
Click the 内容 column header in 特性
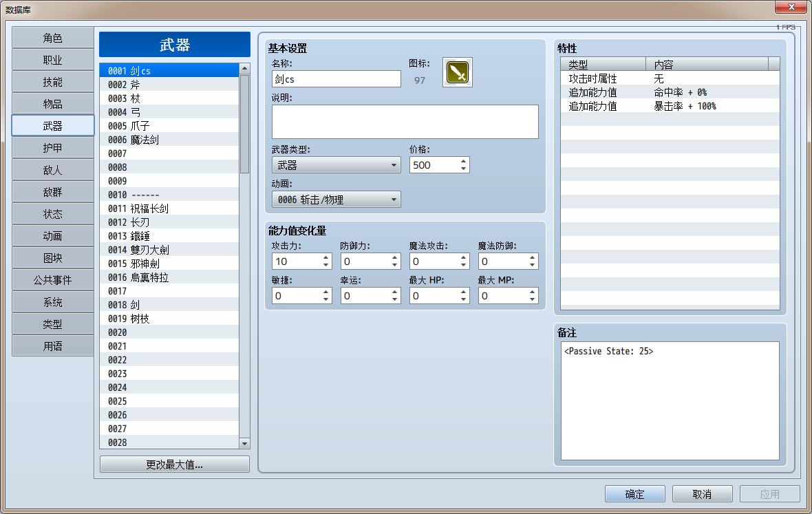click(x=707, y=64)
